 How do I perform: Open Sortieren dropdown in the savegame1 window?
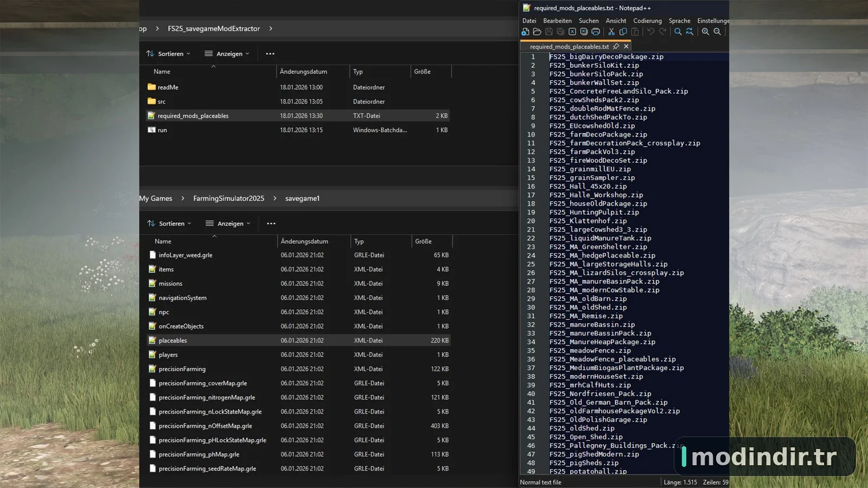point(169,223)
